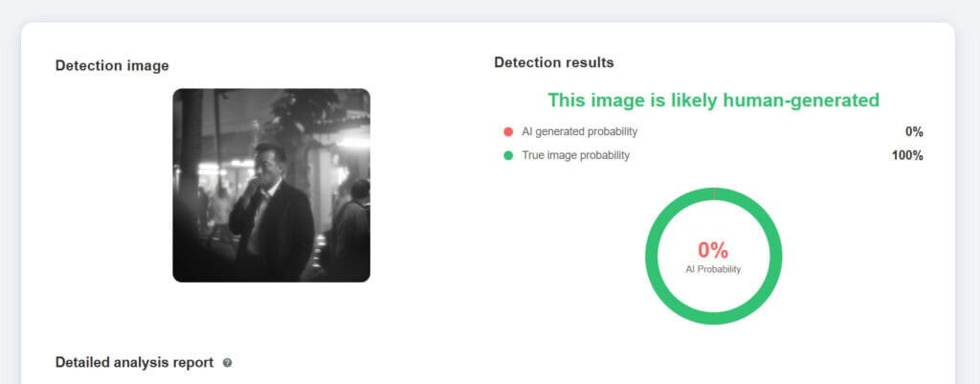This screenshot has width=980, height=384.
Task: Select the 'True image probability' label
Action: click(576, 156)
